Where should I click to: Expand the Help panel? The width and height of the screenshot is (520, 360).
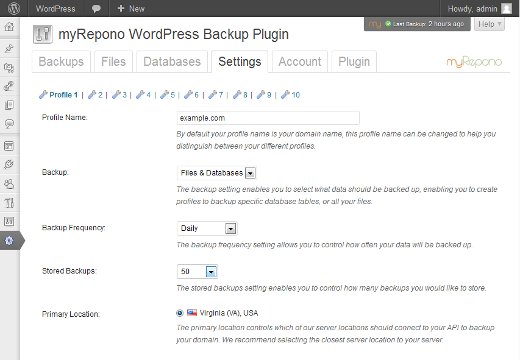coord(489,24)
